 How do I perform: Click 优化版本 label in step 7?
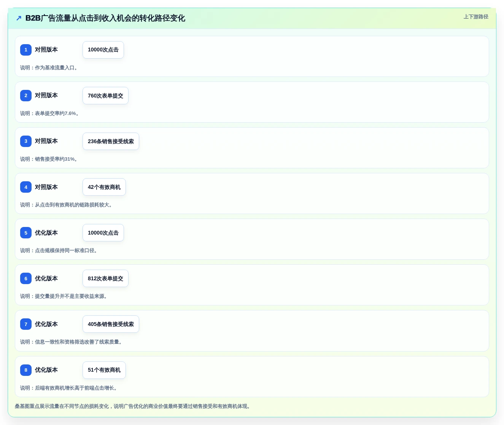tap(46, 324)
